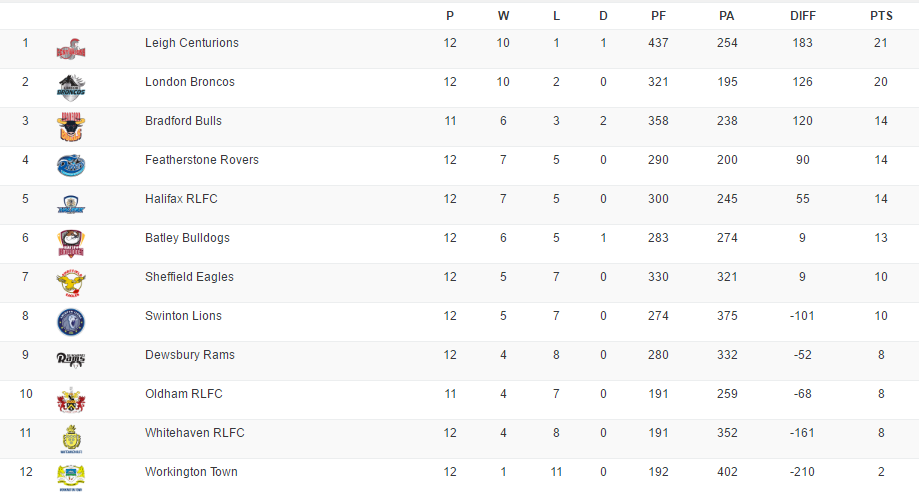Viewport: 924px width, 504px height.
Task: Click the Halifax RLFC team logo
Action: click(71, 205)
